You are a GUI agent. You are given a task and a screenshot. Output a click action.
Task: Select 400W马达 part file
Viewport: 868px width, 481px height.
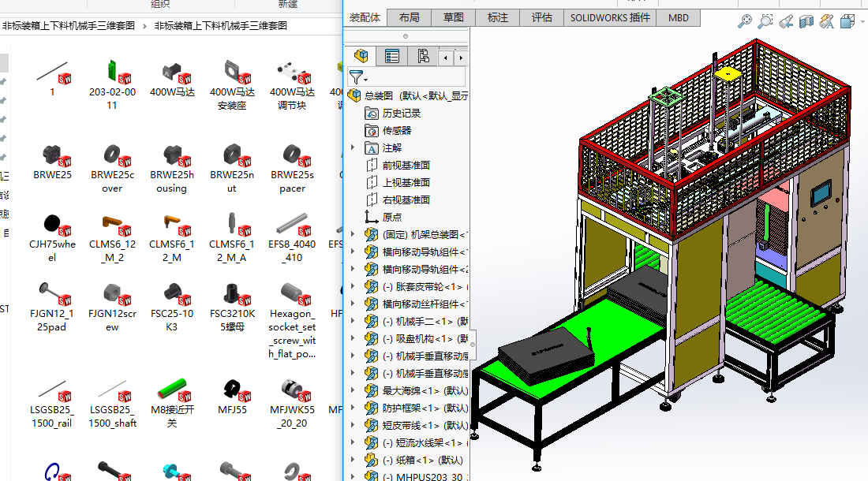(x=172, y=79)
